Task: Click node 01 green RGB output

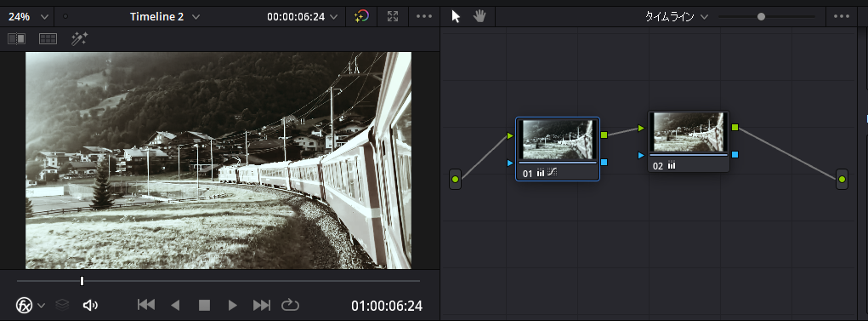Action: [604, 135]
